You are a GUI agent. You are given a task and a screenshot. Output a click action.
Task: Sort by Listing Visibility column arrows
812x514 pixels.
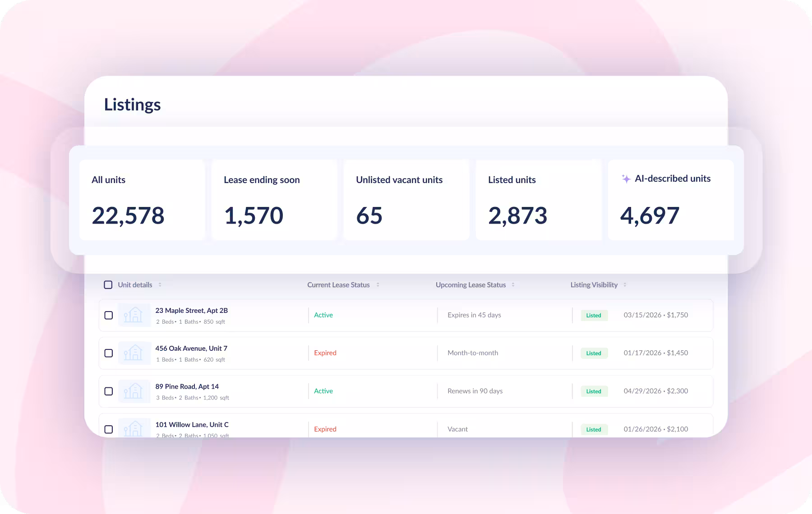[x=625, y=285]
